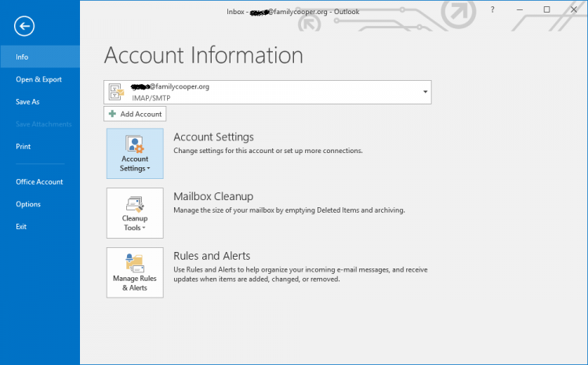Open the Open & Export menu item
The image size is (588, 365).
point(40,79)
